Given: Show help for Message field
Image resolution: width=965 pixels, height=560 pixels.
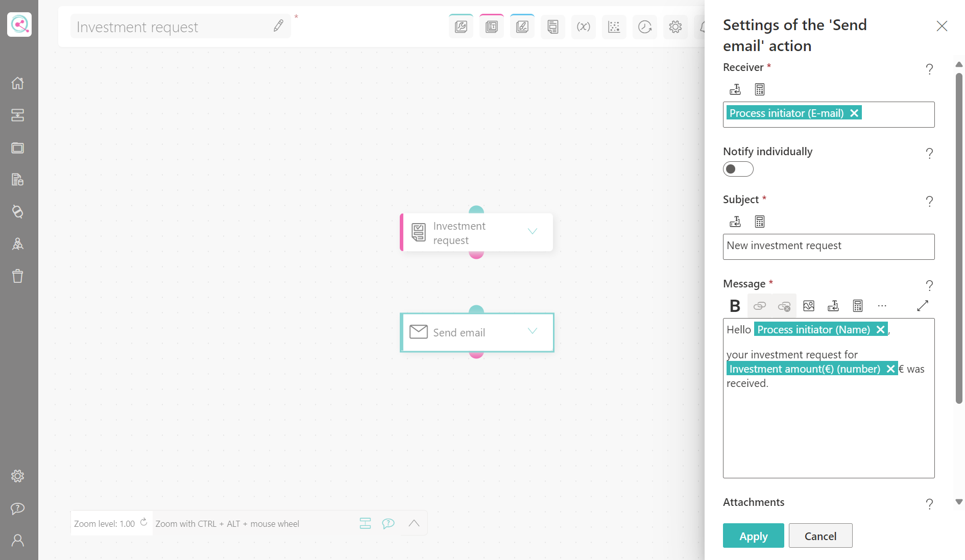Looking at the screenshot, I should (x=930, y=285).
